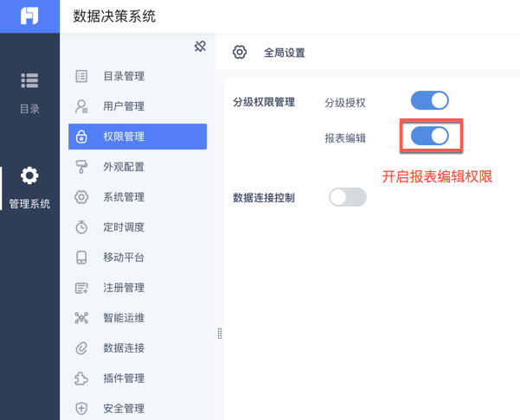Viewport: 520px width, 420px height.
Task: Click the 插件管理 puzzle piece icon
Action: 81,379
